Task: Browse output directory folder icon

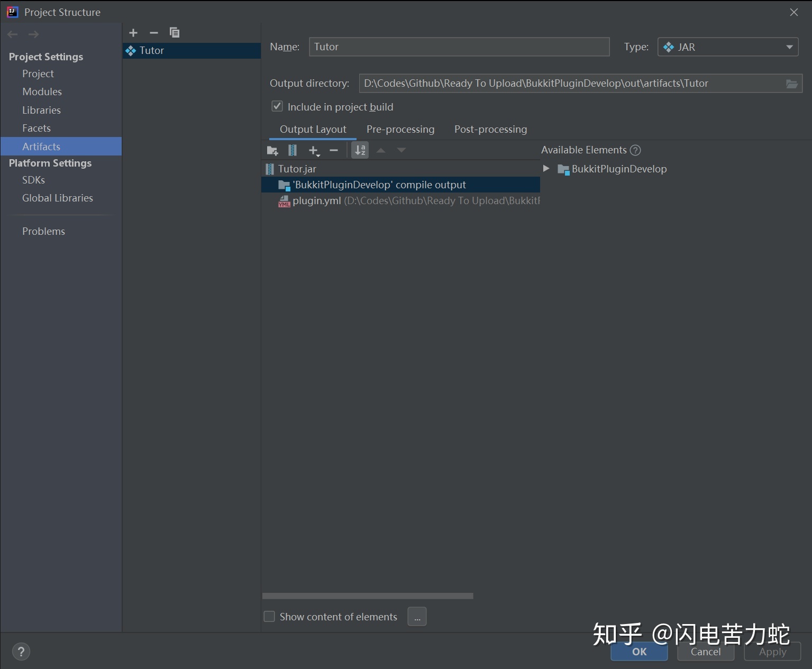Action: point(792,84)
